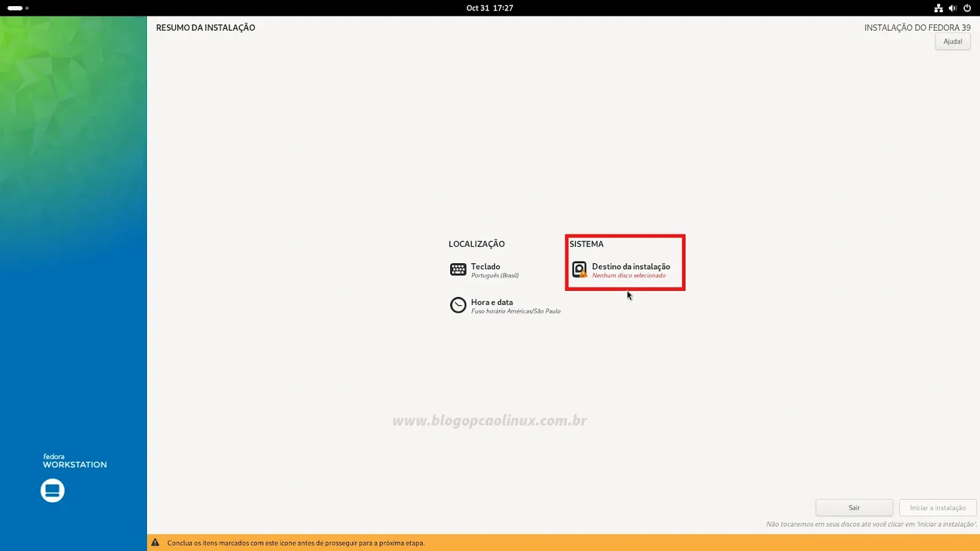Image resolution: width=980 pixels, height=551 pixels.
Task: Click the INSTALAÇÃO DO FEDORA 39 title
Action: point(918,28)
